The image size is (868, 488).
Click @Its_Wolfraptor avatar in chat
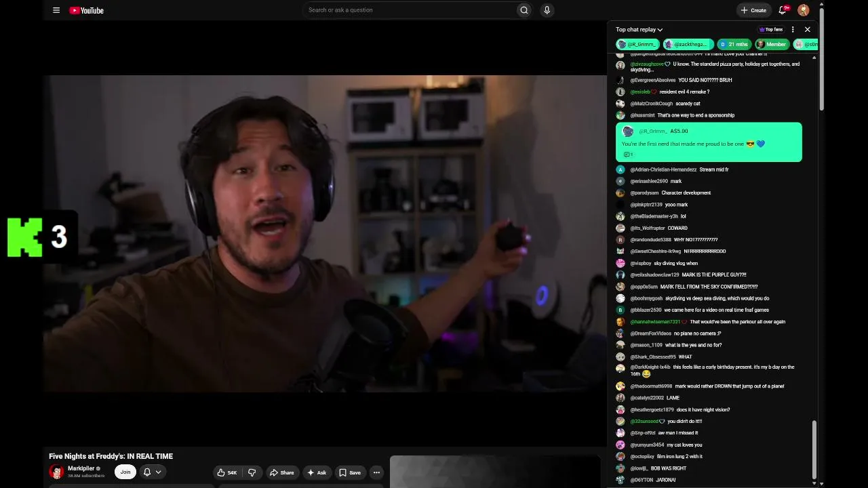click(620, 228)
